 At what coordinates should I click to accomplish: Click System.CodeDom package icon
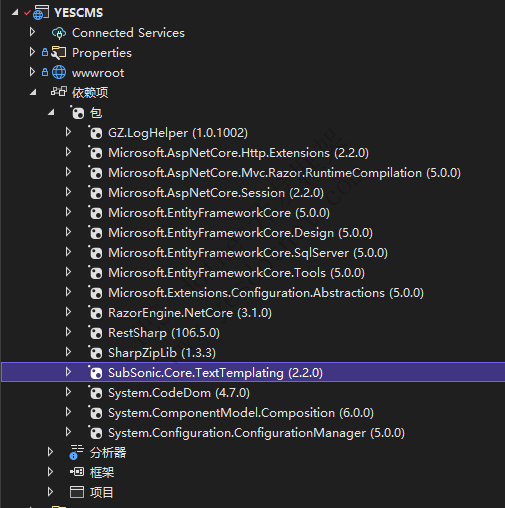[96, 393]
